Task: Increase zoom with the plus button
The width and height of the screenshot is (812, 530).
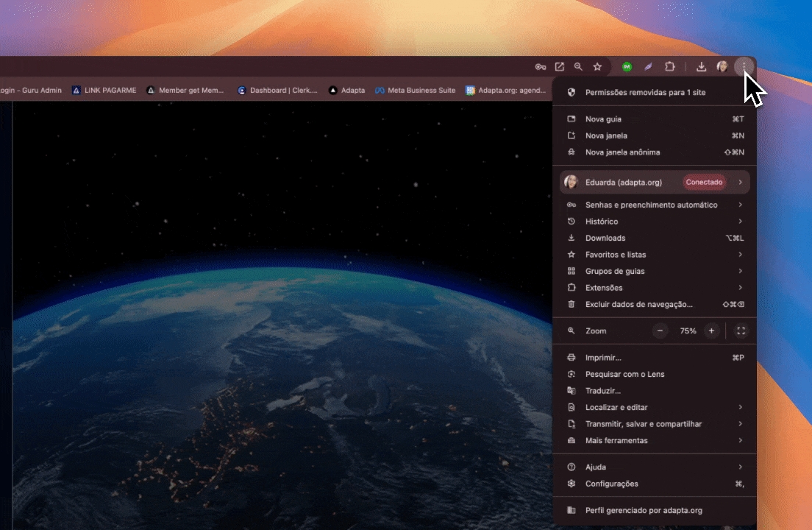Action: click(711, 331)
